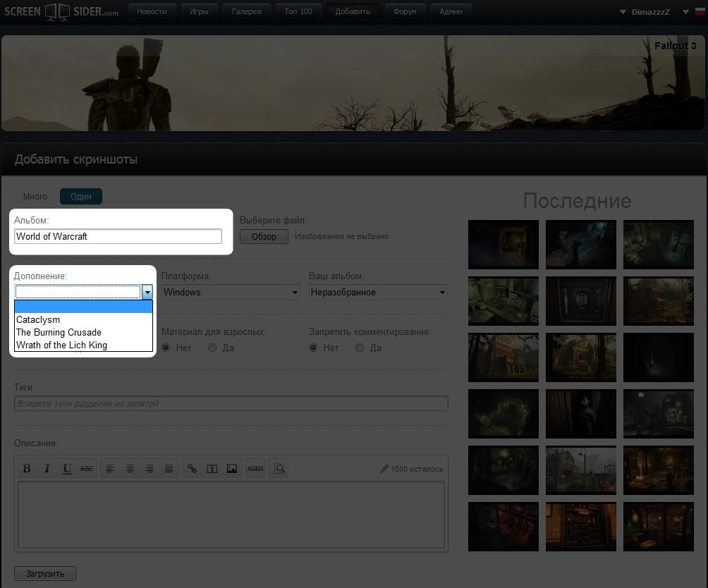Viewport: 708px width, 588px height.
Task: Insert a hyperlink with chain icon
Action: point(193,468)
